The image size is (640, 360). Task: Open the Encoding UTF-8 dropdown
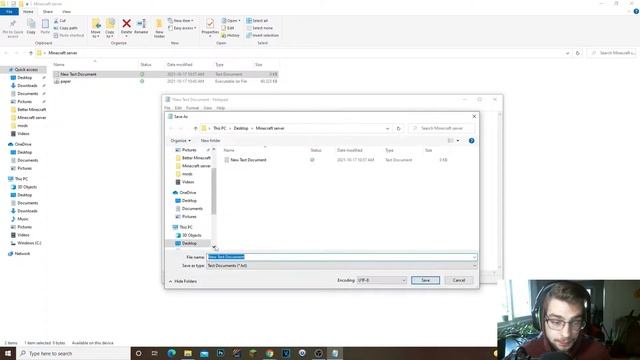[381, 280]
